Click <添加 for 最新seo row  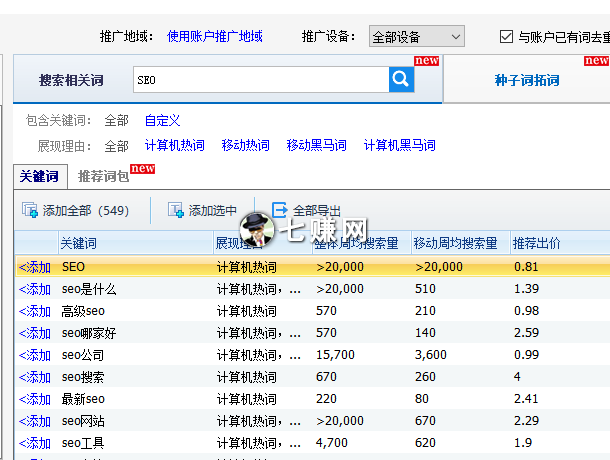pos(35,399)
